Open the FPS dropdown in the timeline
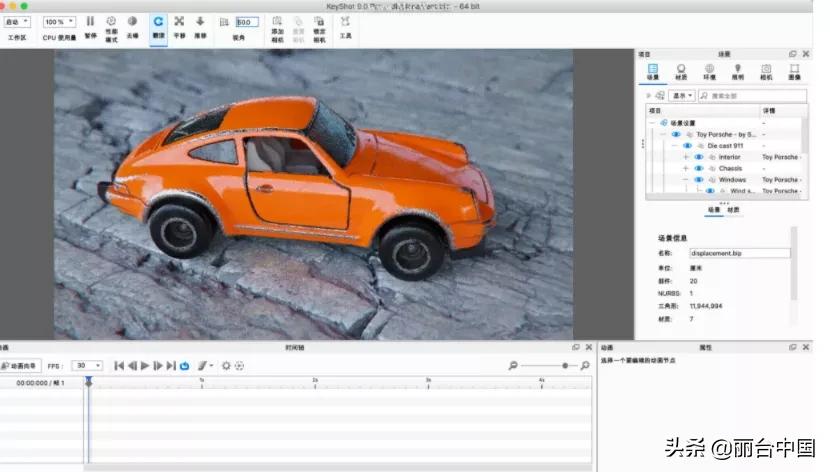This screenshot has height=472, width=830. tap(89, 366)
